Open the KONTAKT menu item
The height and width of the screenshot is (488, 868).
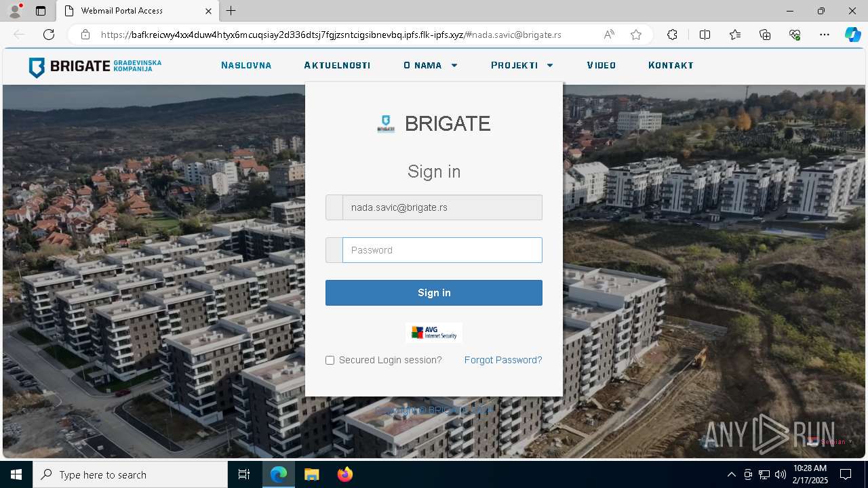[671, 66]
